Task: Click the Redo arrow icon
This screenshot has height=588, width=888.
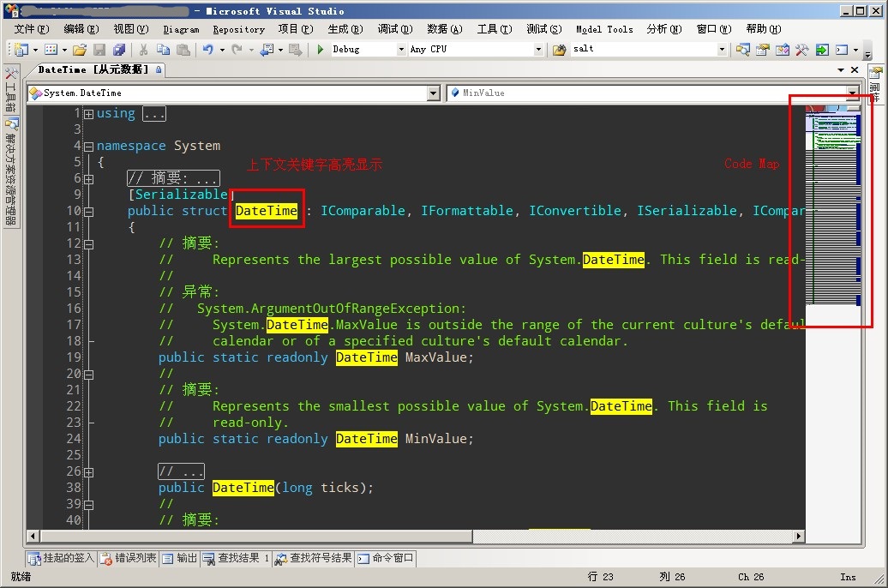Action: 237,50
